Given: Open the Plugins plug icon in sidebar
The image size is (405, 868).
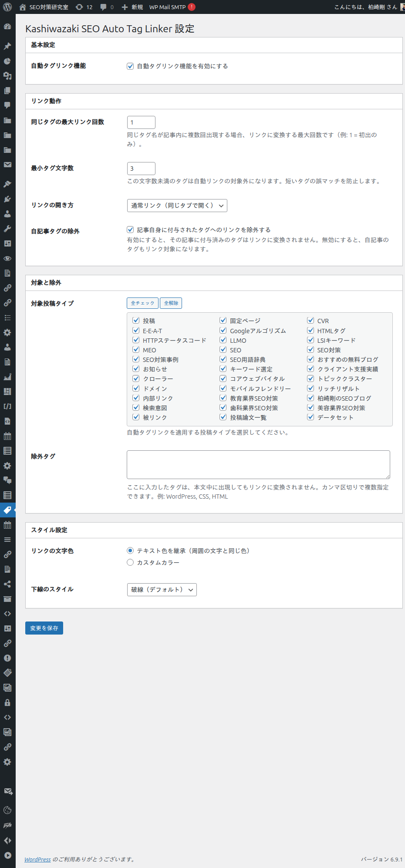Looking at the screenshot, I should coord(7,199).
